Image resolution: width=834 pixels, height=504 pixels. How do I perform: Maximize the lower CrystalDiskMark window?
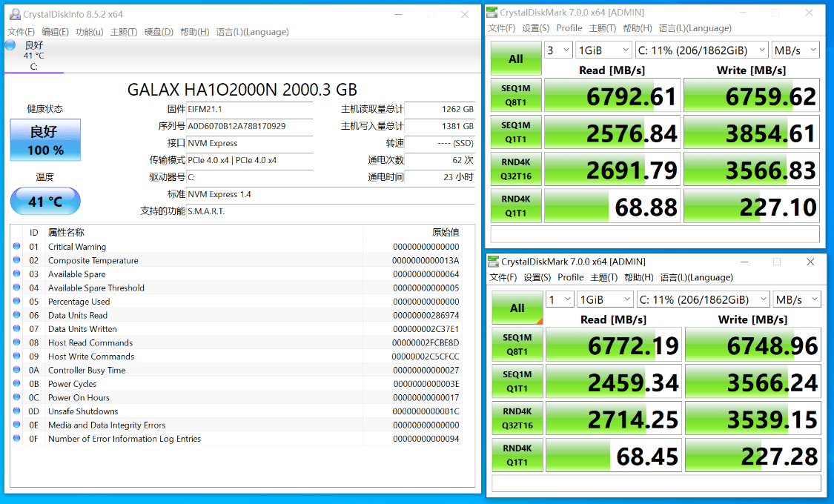pos(777,262)
